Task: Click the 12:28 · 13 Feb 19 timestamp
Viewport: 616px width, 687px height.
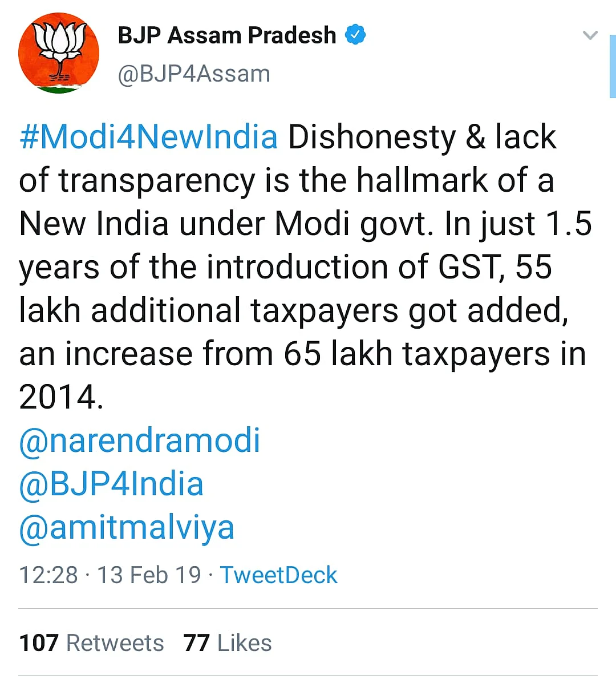Action: click(x=110, y=575)
